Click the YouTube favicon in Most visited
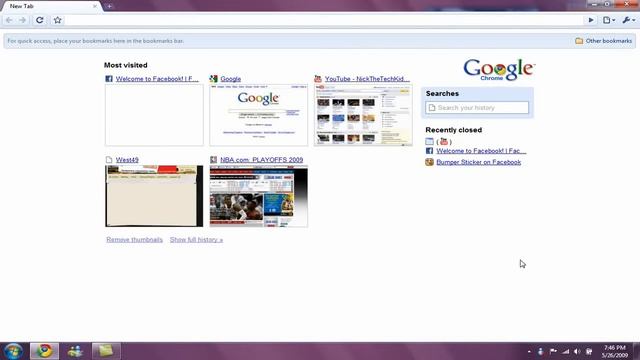The height and width of the screenshot is (360, 640). tap(318, 79)
